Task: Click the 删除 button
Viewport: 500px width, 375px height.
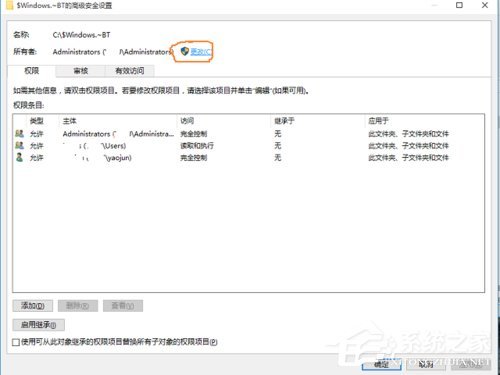Action: click(78, 306)
